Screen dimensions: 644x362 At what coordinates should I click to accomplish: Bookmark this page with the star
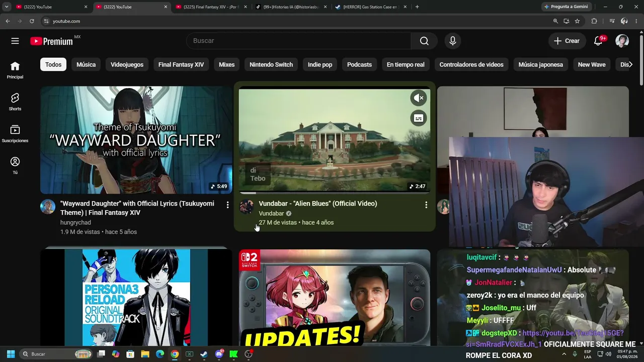[577, 21]
